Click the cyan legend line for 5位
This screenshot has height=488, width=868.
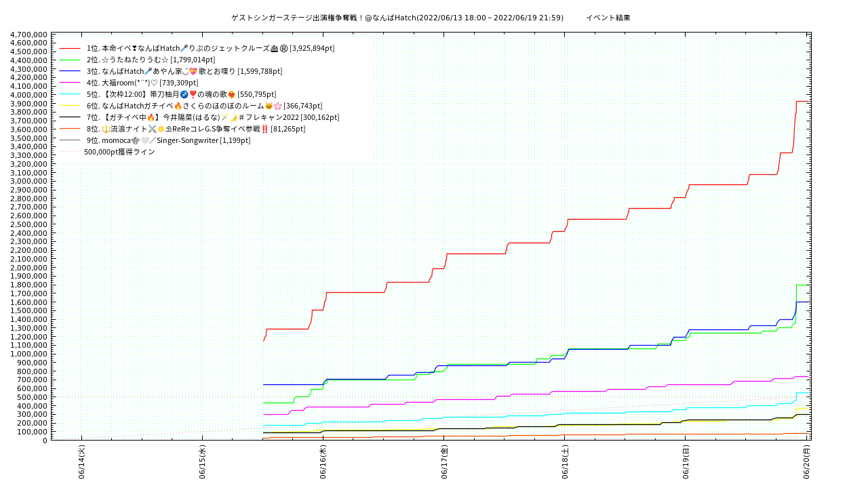pyautogui.click(x=70, y=94)
